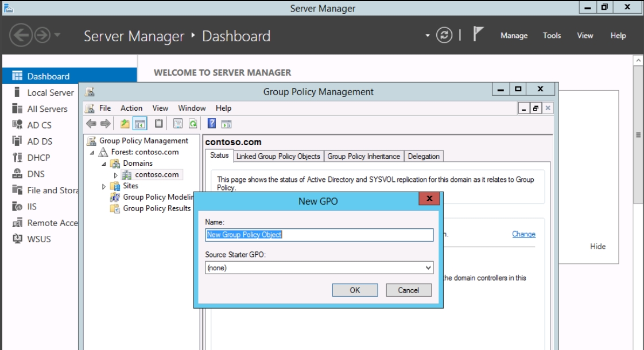Select Group Policy Results in the tree
The width and height of the screenshot is (644, 350).
156,208
